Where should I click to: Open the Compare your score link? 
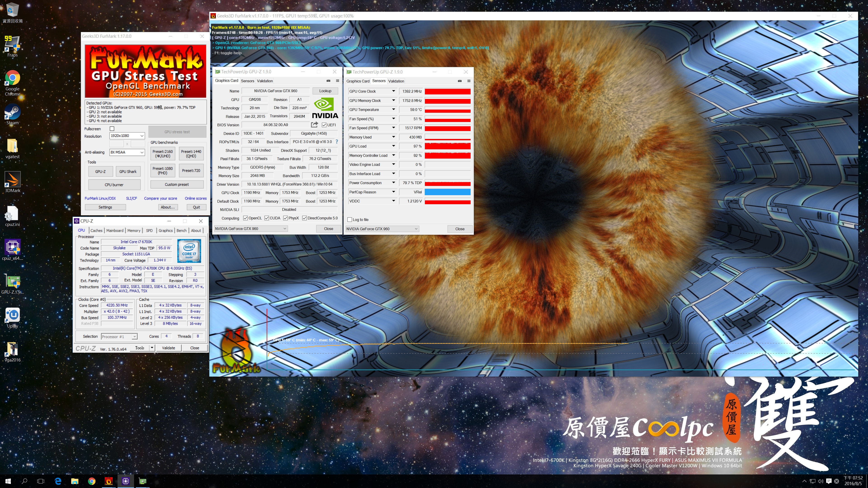click(x=161, y=198)
